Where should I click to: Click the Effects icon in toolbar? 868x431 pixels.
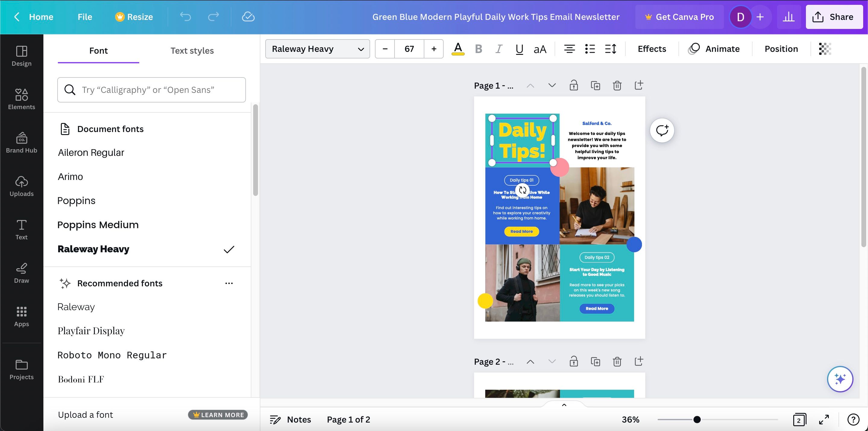(x=652, y=49)
